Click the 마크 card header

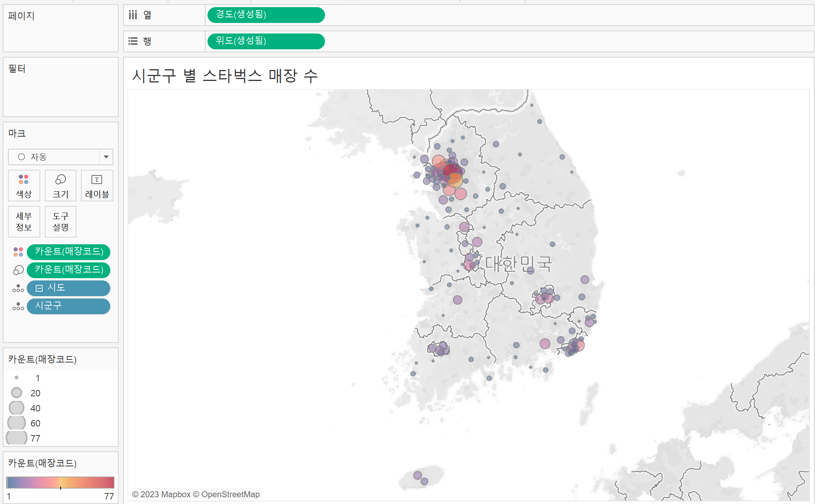click(17, 133)
